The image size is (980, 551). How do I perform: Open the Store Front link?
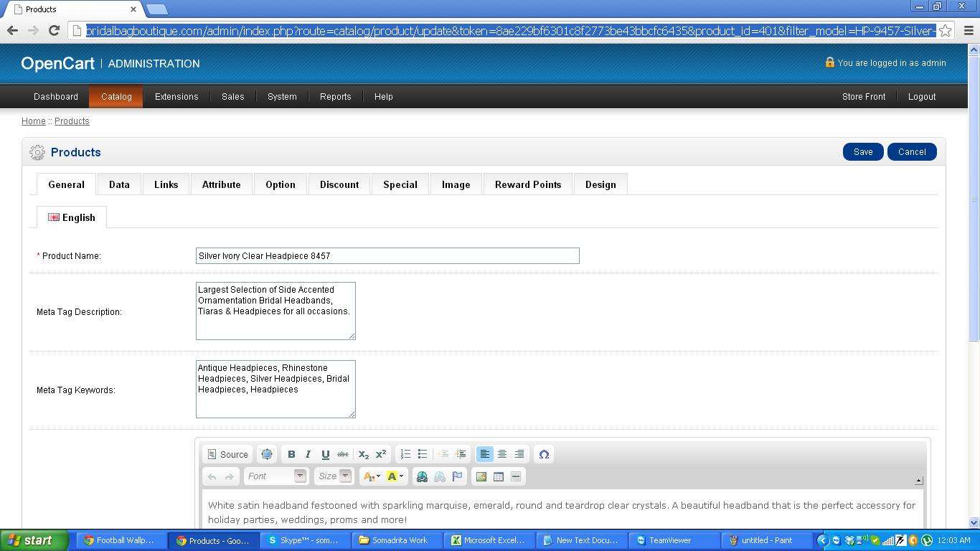[x=864, y=96]
